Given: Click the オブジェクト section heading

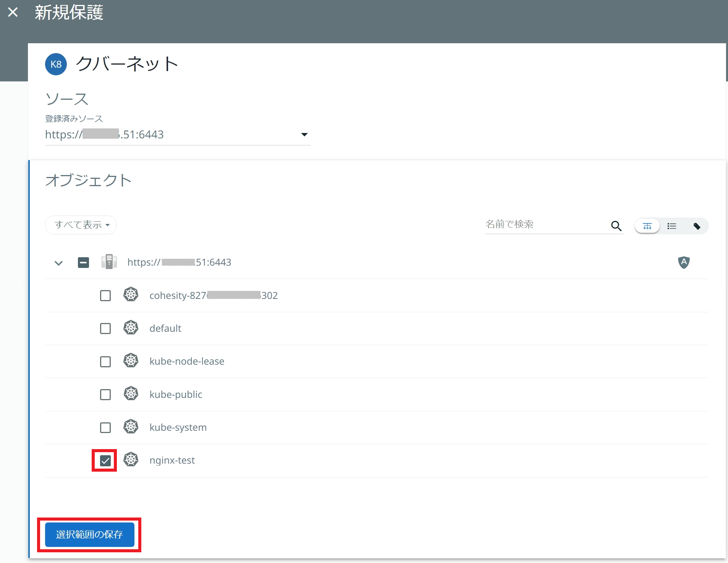Looking at the screenshot, I should click(88, 180).
